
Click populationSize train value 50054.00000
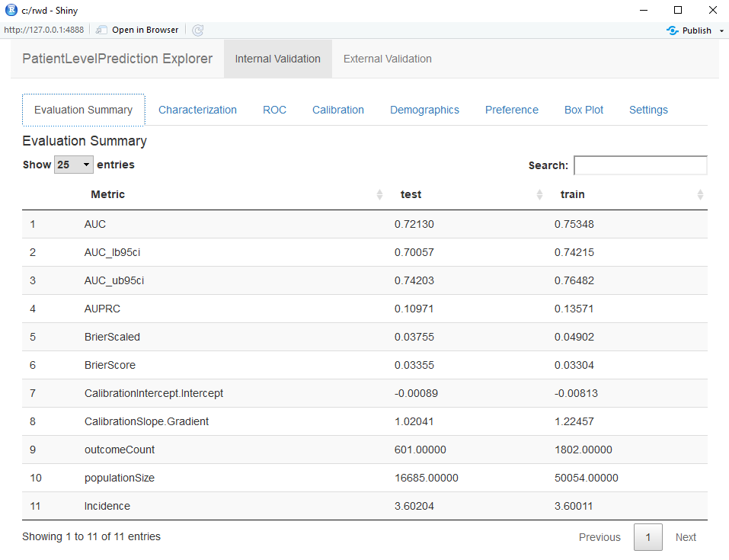586,478
